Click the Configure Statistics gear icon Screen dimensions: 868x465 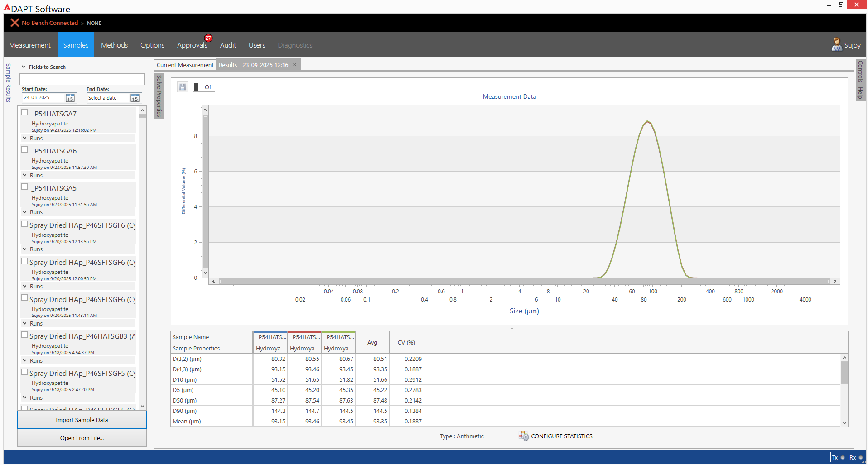point(523,436)
